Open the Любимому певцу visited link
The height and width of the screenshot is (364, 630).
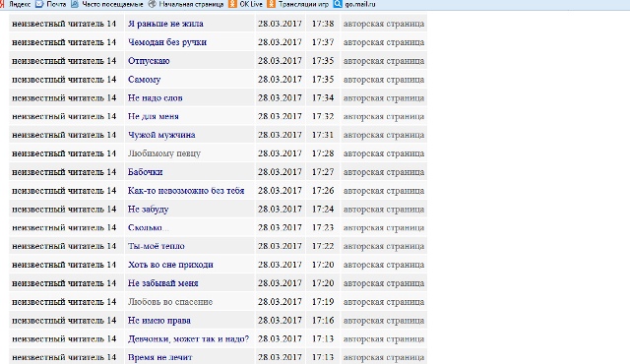click(164, 153)
